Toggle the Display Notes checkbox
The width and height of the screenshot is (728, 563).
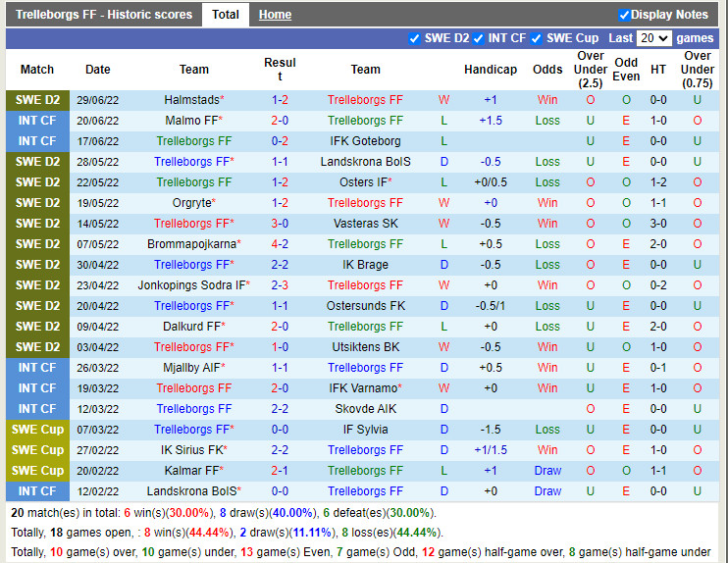pos(624,15)
